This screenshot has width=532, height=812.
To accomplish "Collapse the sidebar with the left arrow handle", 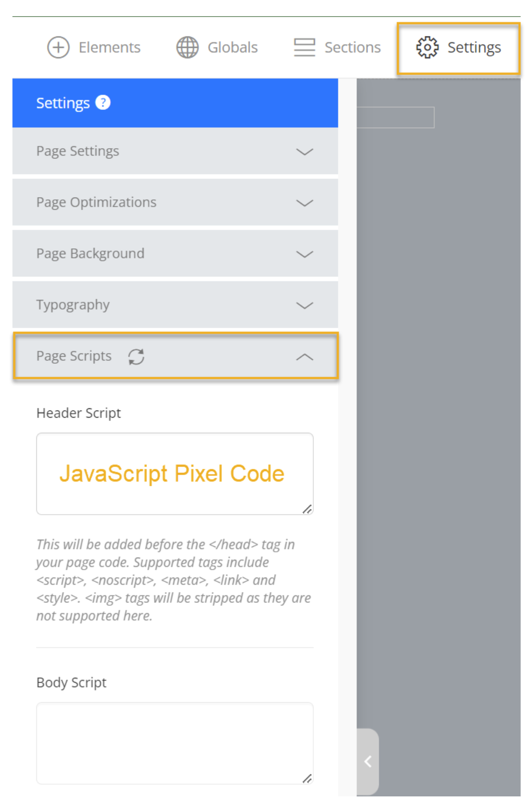I will tap(368, 761).
